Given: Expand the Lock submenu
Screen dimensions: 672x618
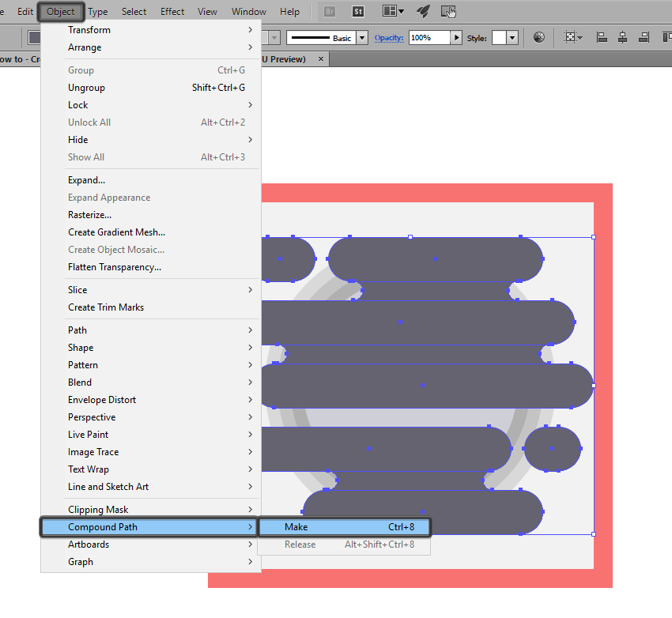Looking at the screenshot, I should pyautogui.click(x=151, y=105).
